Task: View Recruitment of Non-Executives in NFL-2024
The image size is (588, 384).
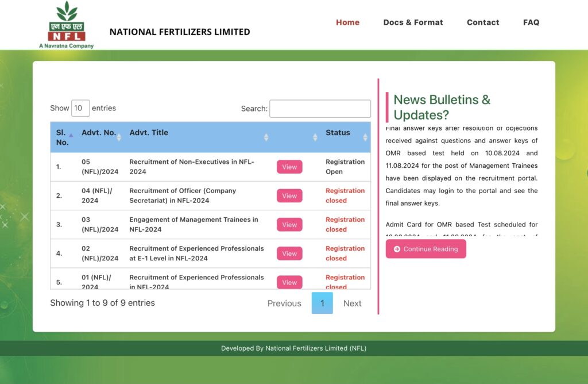Action: coord(289,167)
